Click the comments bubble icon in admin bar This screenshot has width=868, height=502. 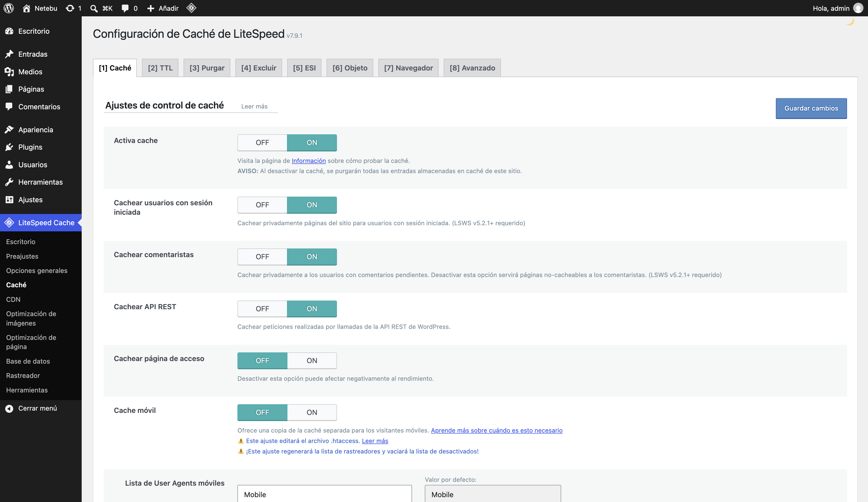click(x=125, y=8)
